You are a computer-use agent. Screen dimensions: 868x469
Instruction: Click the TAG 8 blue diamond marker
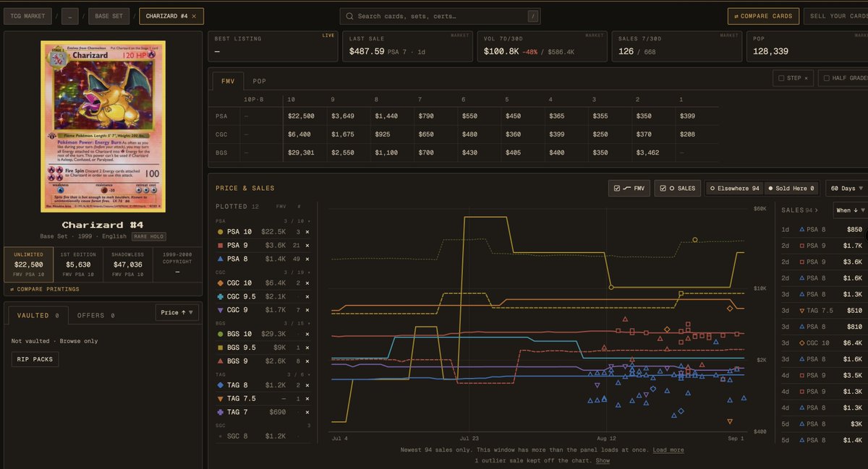pyautogui.click(x=221, y=386)
